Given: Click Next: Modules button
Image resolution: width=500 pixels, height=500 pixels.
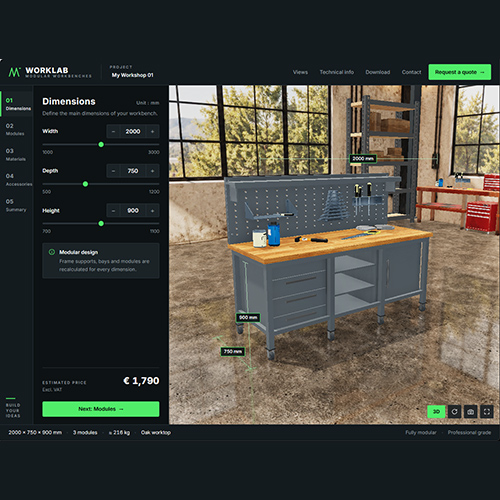Looking at the screenshot, I should click(x=101, y=409).
